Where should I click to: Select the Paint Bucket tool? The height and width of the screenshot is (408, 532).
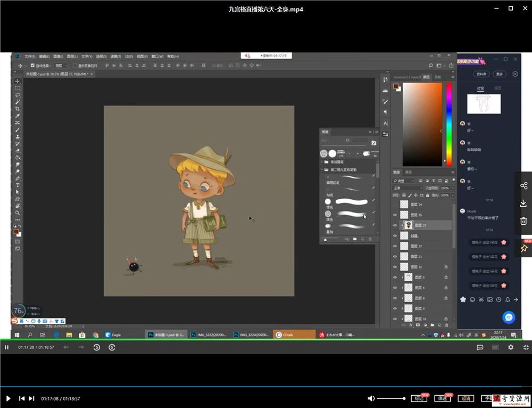coord(18,158)
